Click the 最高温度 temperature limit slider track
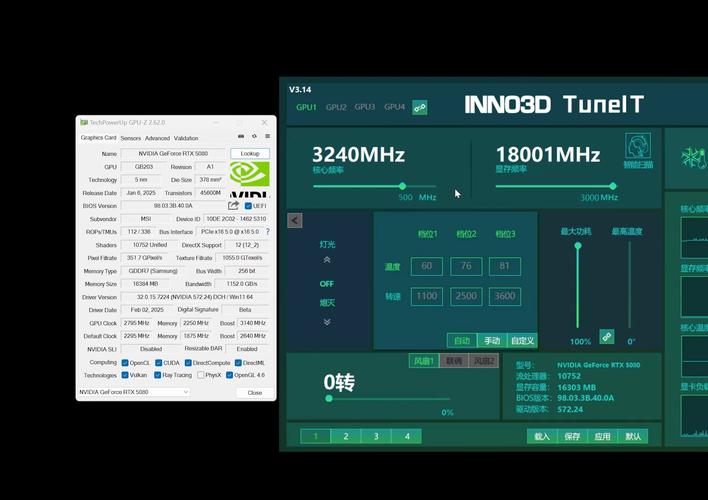The height and width of the screenshot is (500, 708). 629,285
